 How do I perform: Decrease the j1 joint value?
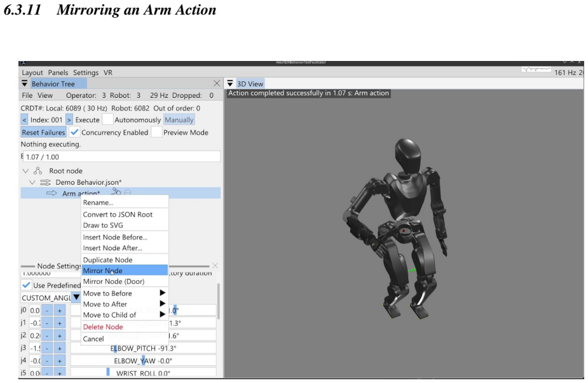[47, 323]
